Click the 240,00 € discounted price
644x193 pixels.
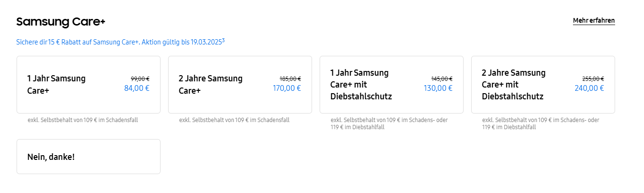(x=590, y=88)
